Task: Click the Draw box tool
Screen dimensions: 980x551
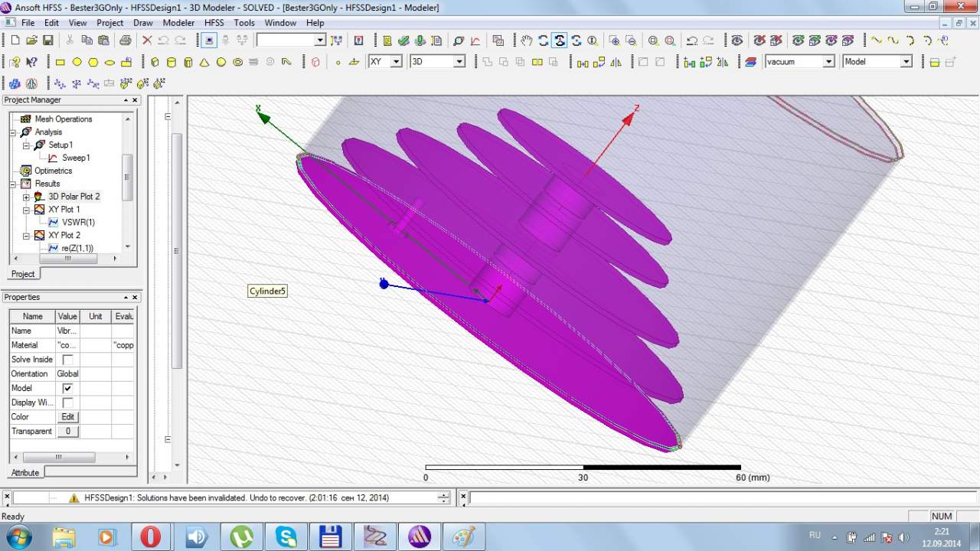Action: coord(155,62)
